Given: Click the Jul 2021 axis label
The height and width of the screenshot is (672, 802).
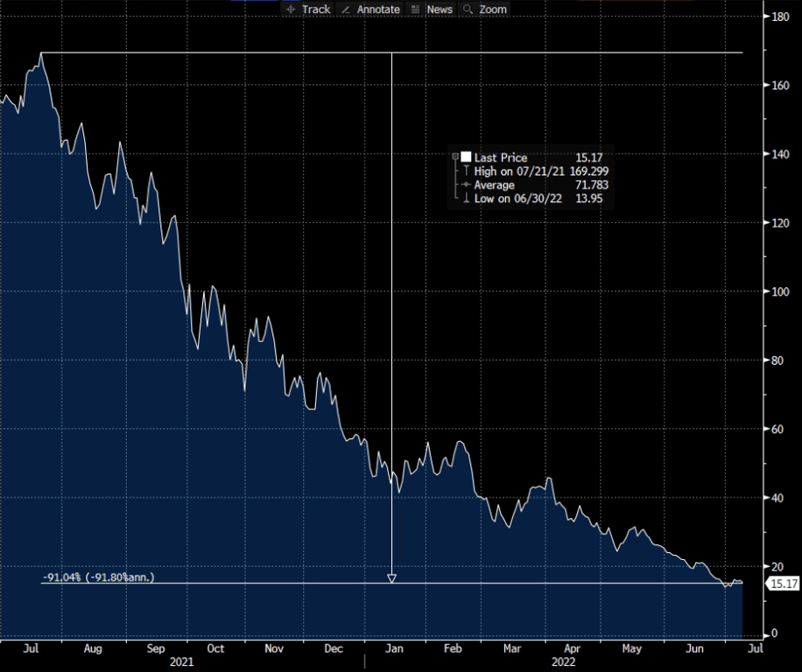Looking at the screenshot, I should (31, 648).
